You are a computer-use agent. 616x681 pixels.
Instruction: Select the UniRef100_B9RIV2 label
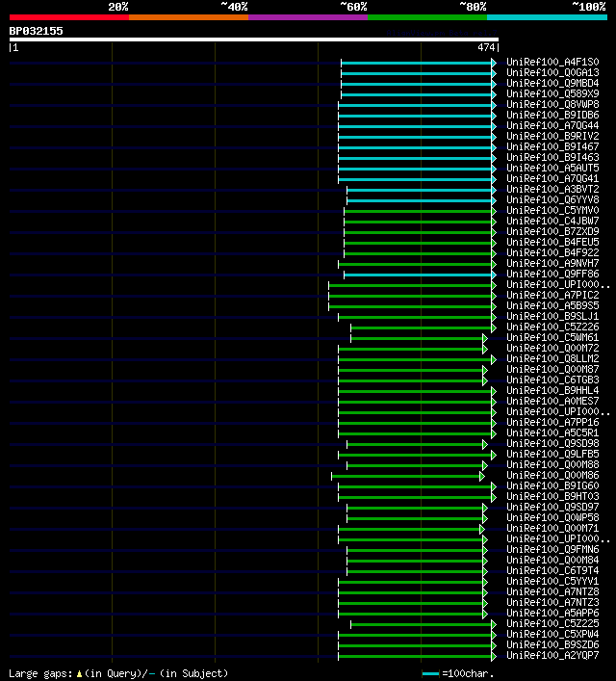pos(552,136)
